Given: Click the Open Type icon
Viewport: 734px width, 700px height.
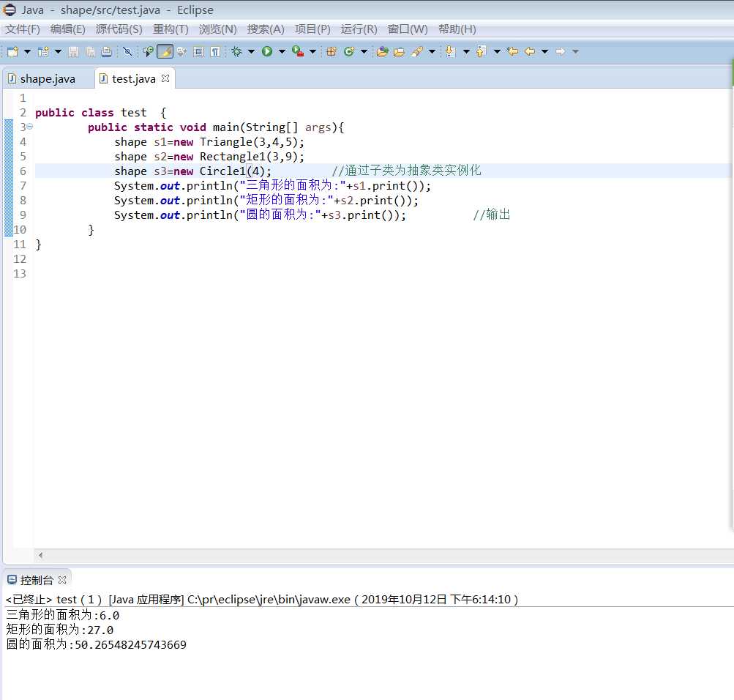Looking at the screenshot, I should [383, 51].
